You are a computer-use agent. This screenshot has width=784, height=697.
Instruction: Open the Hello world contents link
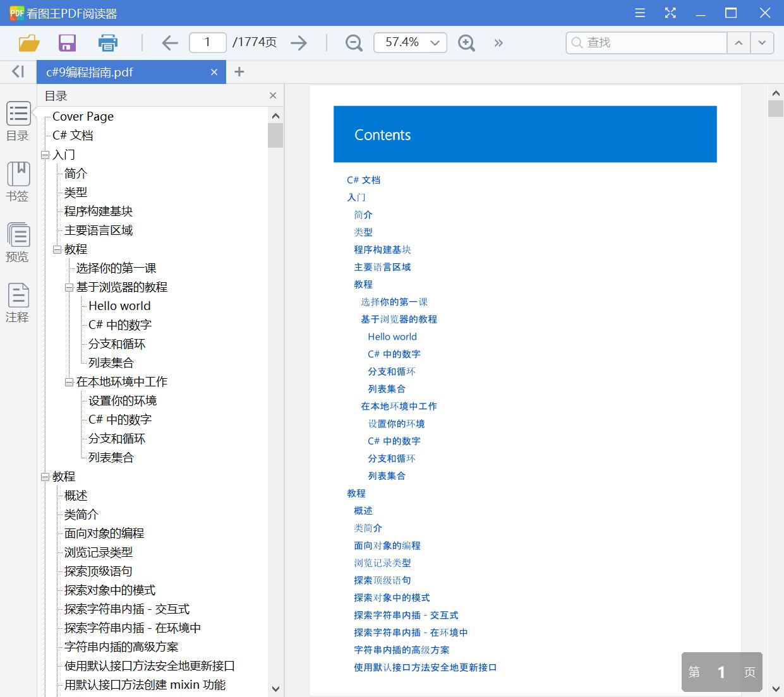coord(392,337)
